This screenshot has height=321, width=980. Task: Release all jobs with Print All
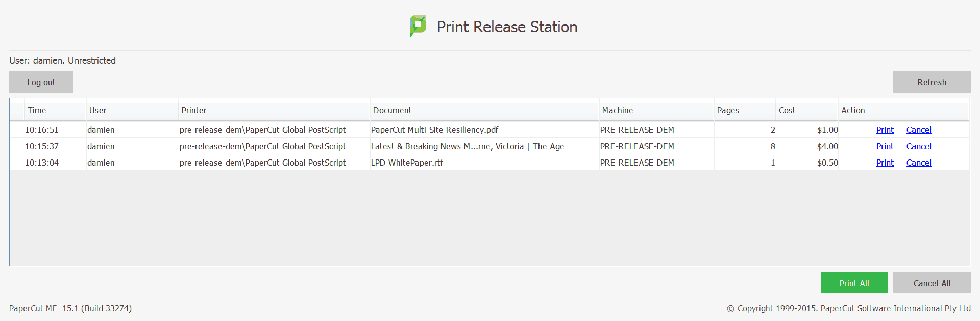[854, 283]
